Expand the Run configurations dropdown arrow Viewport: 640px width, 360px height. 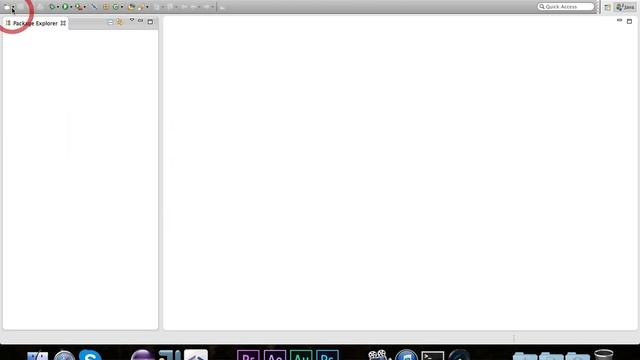click(71, 7)
